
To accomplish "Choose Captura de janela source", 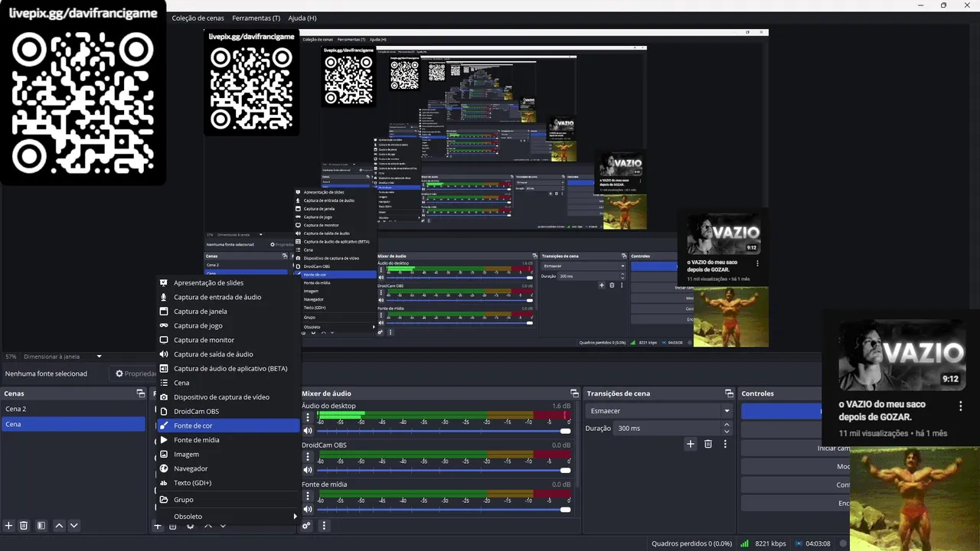I will coord(228,311).
